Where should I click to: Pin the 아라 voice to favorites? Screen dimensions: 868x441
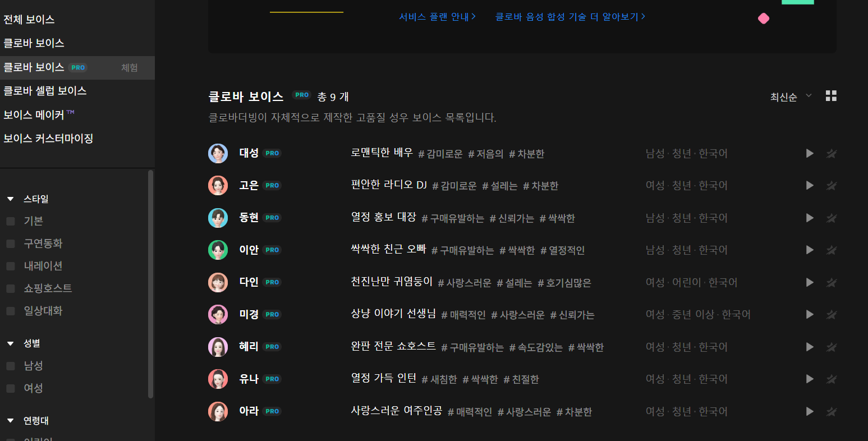click(x=832, y=411)
